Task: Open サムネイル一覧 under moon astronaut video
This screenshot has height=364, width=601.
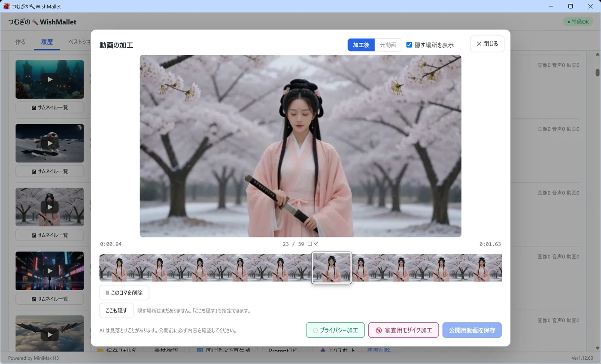Action: (50, 171)
